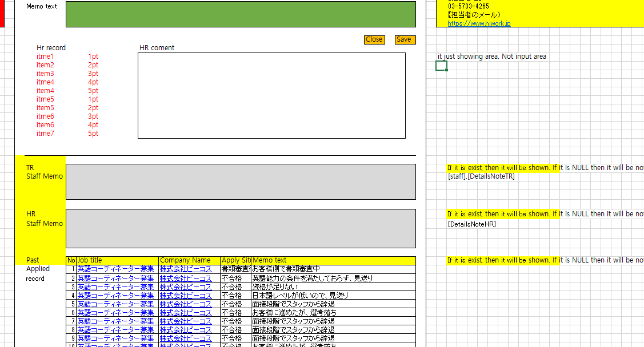Viewport: 644px width, 347px height.
Task: Click the orange Close button
Action: tap(374, 39)
